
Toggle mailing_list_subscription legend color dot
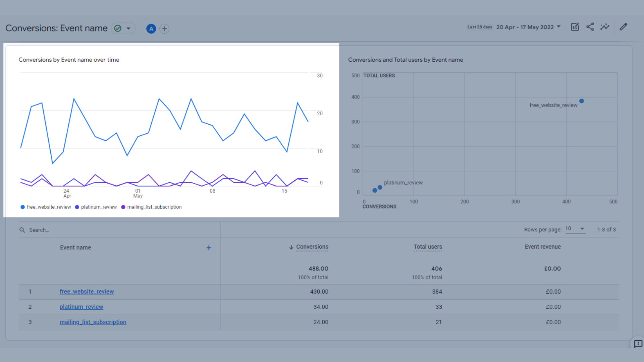123,207
